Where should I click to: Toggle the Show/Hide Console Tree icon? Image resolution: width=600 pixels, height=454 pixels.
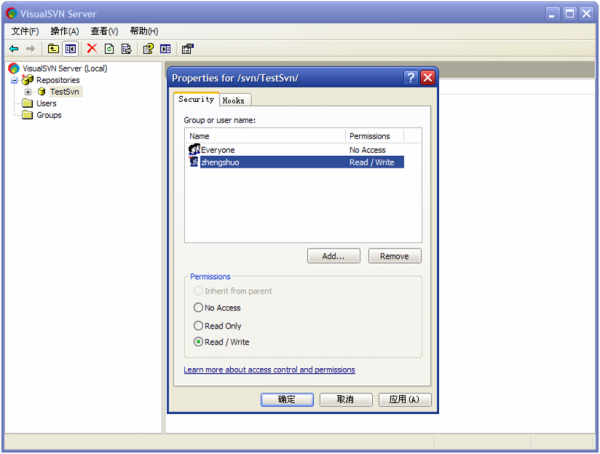pos(70,49)
